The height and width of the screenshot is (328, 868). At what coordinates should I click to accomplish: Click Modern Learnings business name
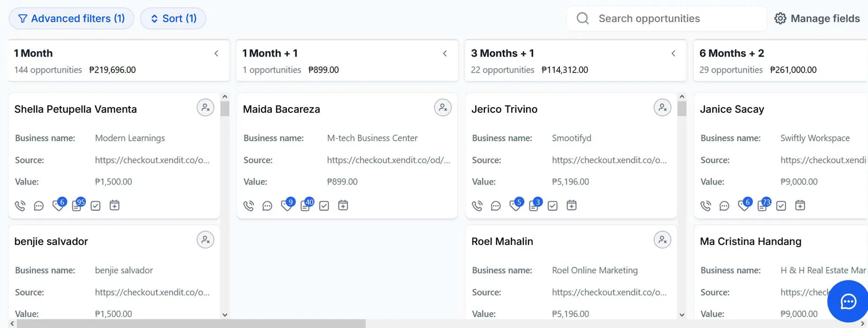[130, 138]
